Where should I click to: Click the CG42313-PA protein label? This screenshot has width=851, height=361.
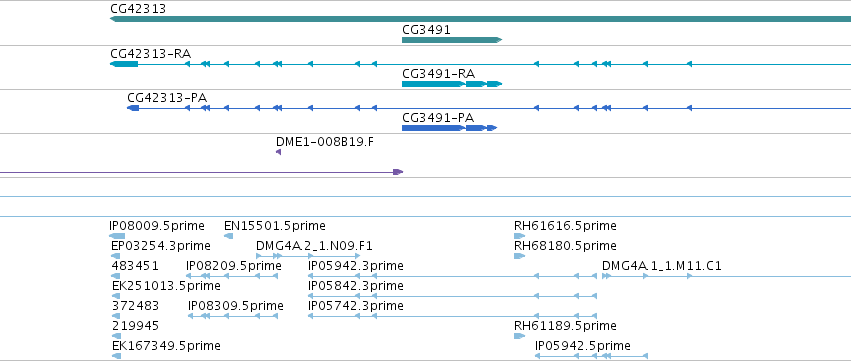pyautogui.click(x=167, y=97)
